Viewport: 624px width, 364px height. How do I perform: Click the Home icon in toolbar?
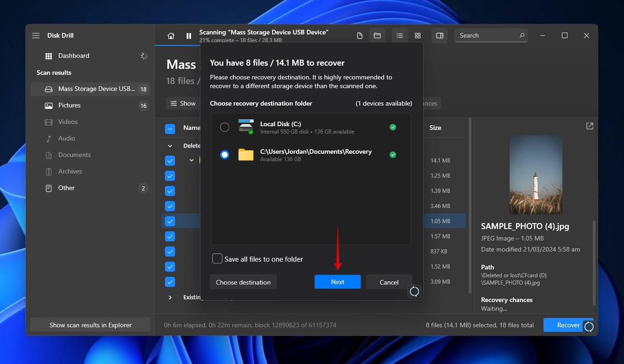coord(171,36)
